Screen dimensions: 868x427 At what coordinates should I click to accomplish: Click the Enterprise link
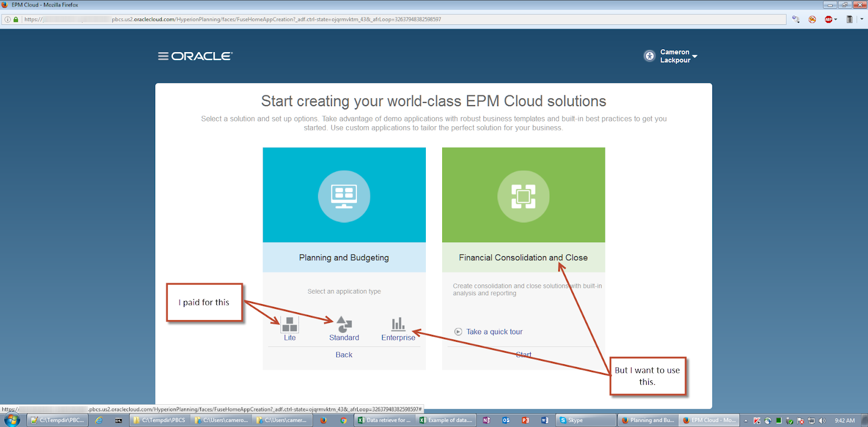pyautogui.click(x=398, y=338)
